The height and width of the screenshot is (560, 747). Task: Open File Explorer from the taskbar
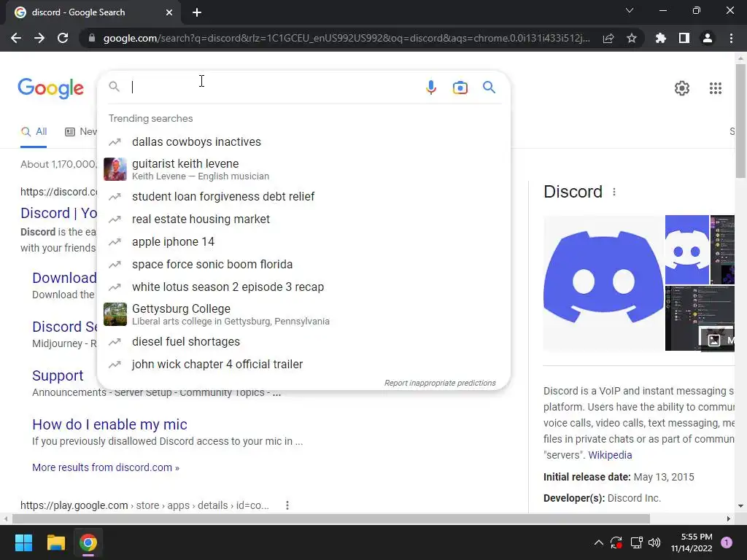pos(55,542)
